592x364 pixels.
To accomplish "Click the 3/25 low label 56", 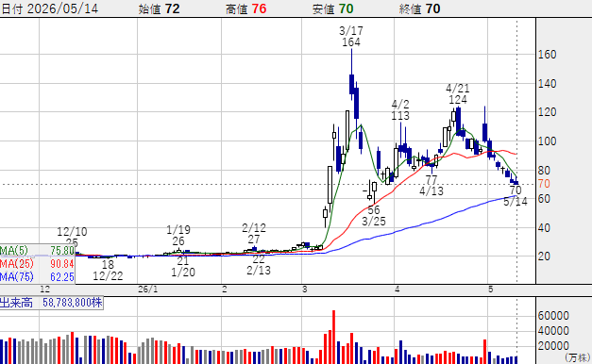I will [374, 210].
